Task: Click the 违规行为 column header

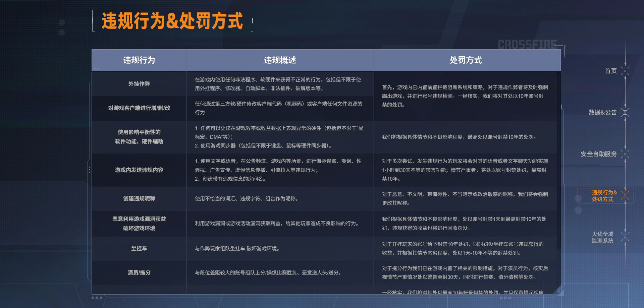Action: click(139, 60)
